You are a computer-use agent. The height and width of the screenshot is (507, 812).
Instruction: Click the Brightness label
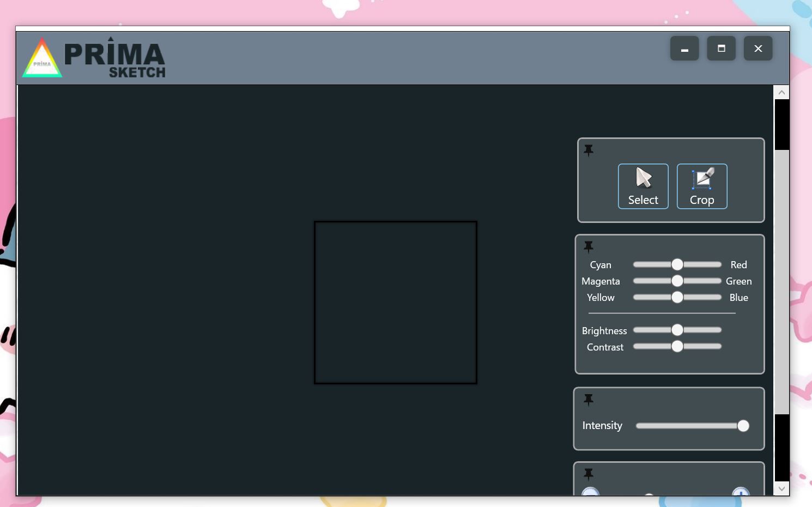click(604, 331)
